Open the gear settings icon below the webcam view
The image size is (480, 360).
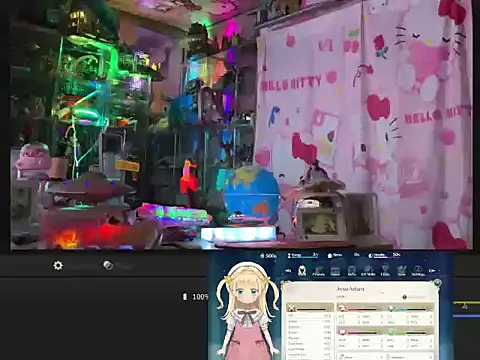pyautogui.click(x=58, y=266)
